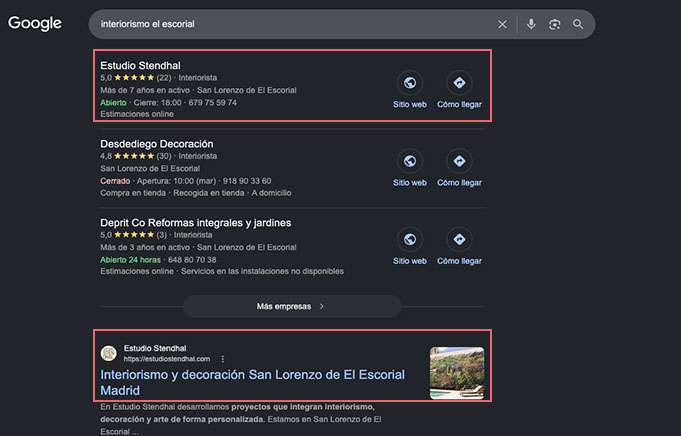Open Interiorismo y decoración San Lorenzo result link
The height and width of the screenshot is (436, 681).
point(252,382)
